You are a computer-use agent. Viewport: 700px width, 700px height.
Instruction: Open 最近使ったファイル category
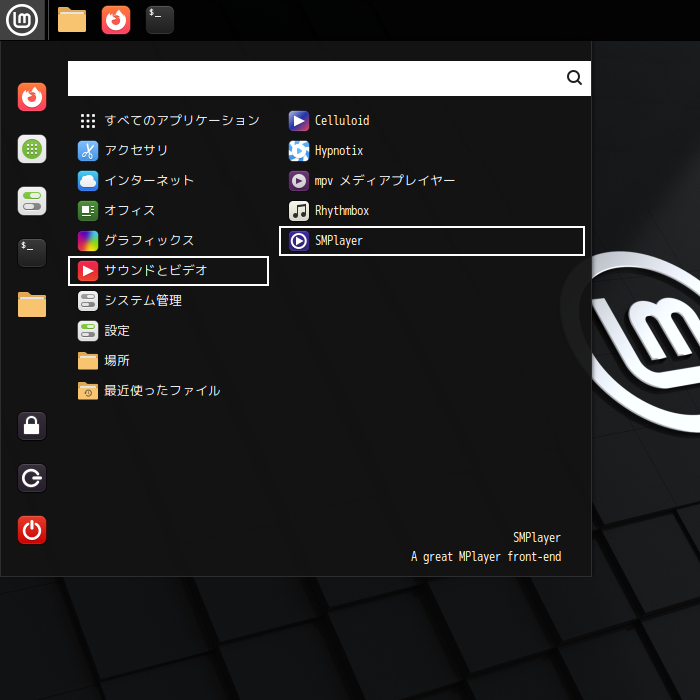click(x=169, y=391)
